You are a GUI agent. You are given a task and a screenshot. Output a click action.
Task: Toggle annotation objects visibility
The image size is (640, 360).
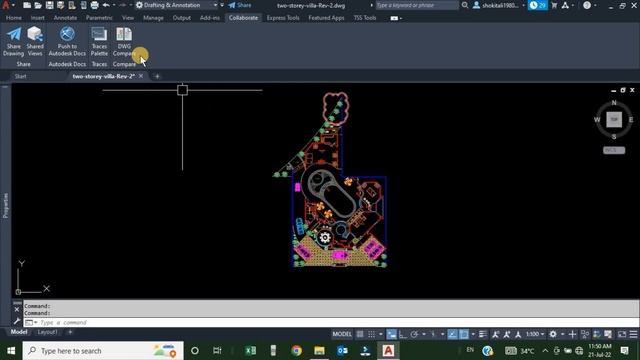(496, 334)
